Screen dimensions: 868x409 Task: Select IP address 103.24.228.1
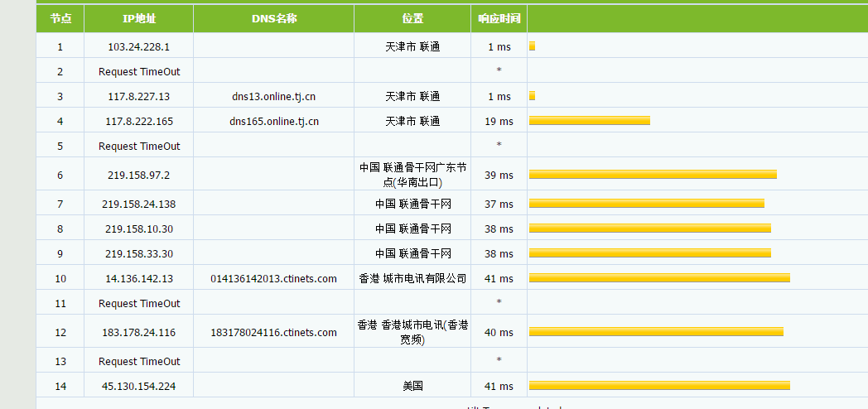tap(139, 47)
